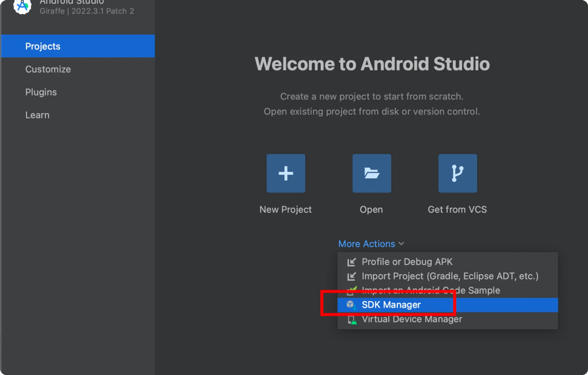The height and width of the screenshot is (375, 588).
Task: Click the Get from VCS branch icon
Action: click(x=458, y=173)
